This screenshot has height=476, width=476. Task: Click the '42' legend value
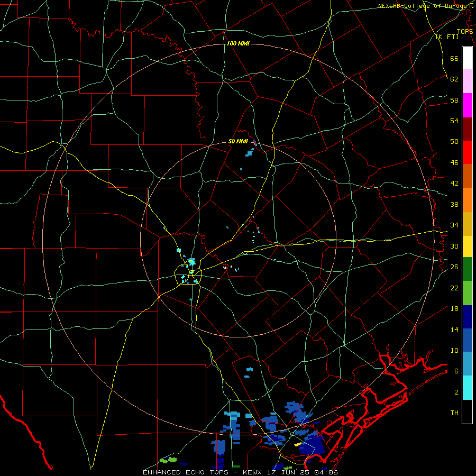click(x=454, y=184)
